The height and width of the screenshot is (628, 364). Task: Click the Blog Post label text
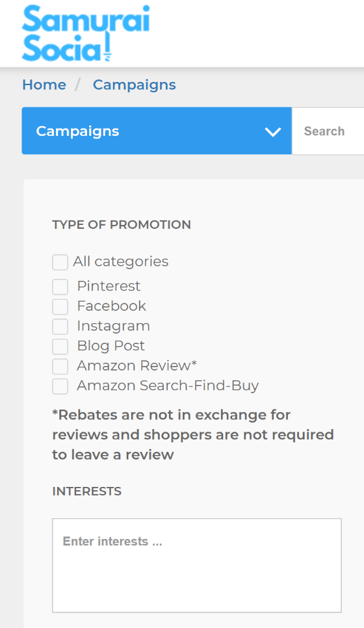point(110,346)
